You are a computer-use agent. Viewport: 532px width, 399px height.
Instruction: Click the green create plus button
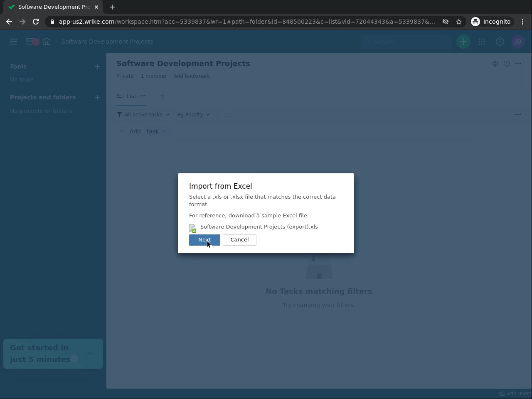[x=463, y=42]
